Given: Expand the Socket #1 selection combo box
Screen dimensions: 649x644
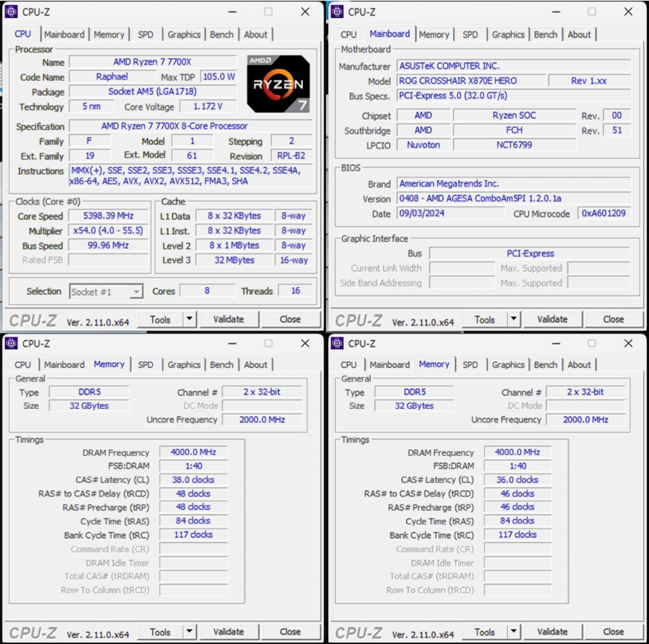Looking at the screenshot, I should click(x=136, y=291).
